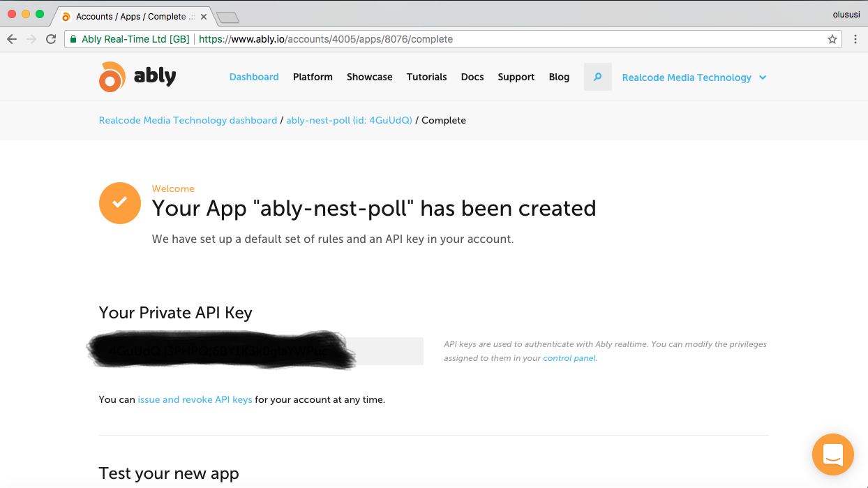Click the orange checkmark Welcome icon
The width and height of the screenshot is (868, 488).
pos(120,203)
